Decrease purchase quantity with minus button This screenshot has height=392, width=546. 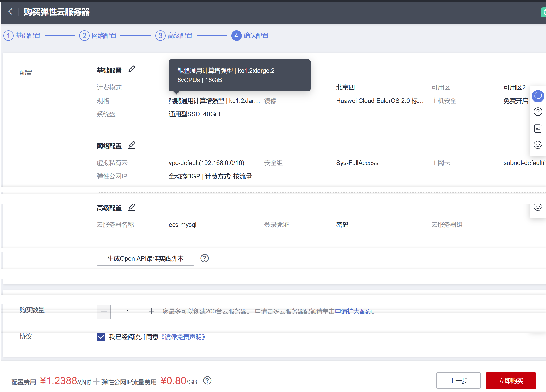104,312
